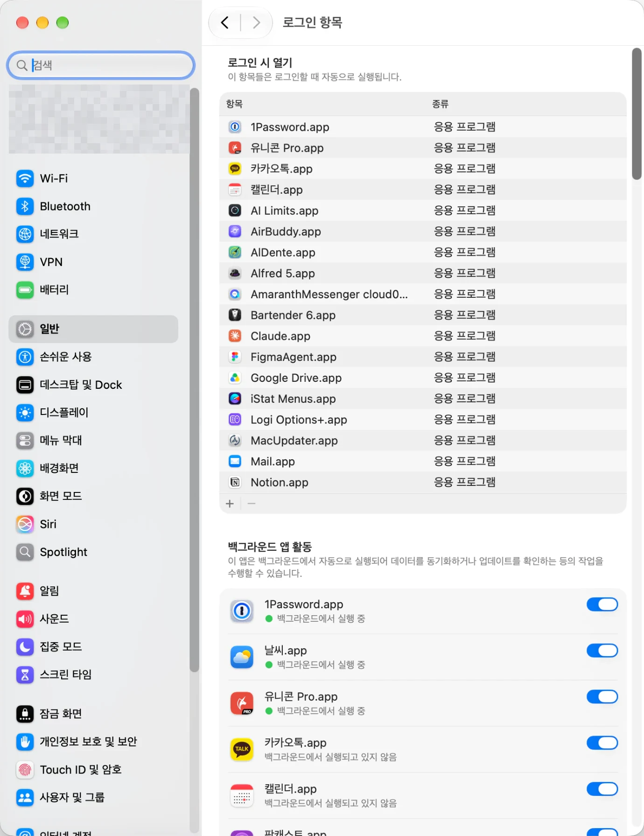
Task: Select Google Drive.app login item
Action: pyautogui.click(x=423, y=378)
